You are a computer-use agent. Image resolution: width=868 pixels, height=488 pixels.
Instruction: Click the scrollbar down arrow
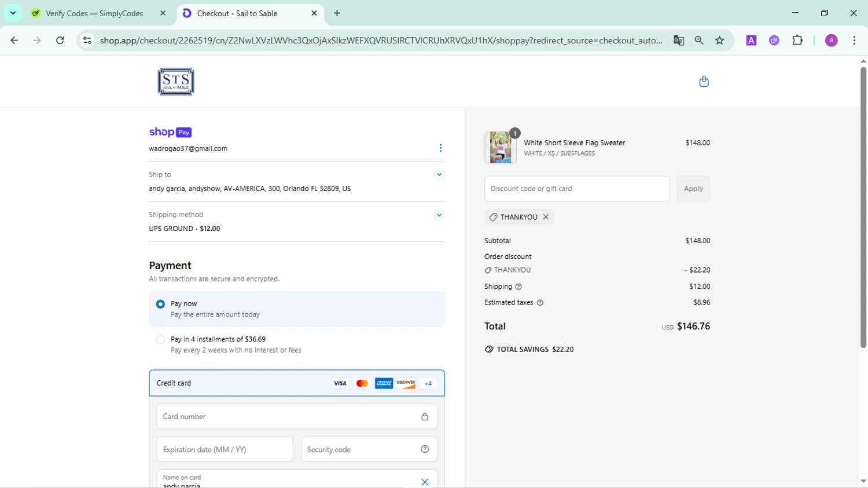click(x=863, y=482)
